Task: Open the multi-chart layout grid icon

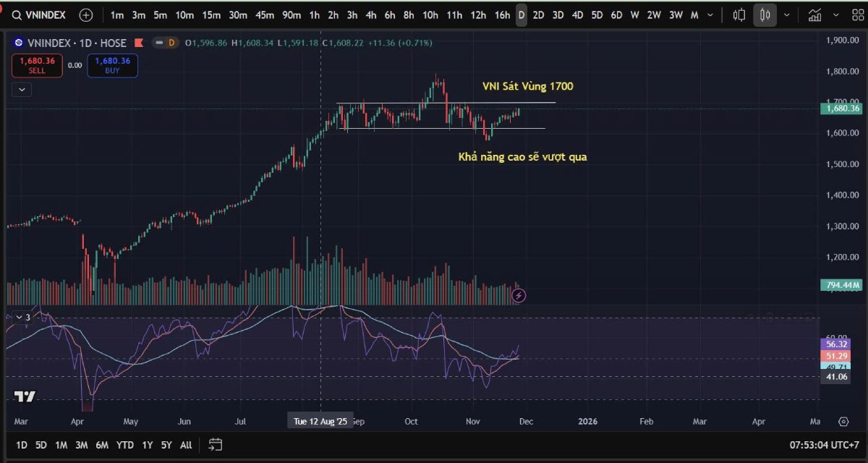Action: point(857,14)
